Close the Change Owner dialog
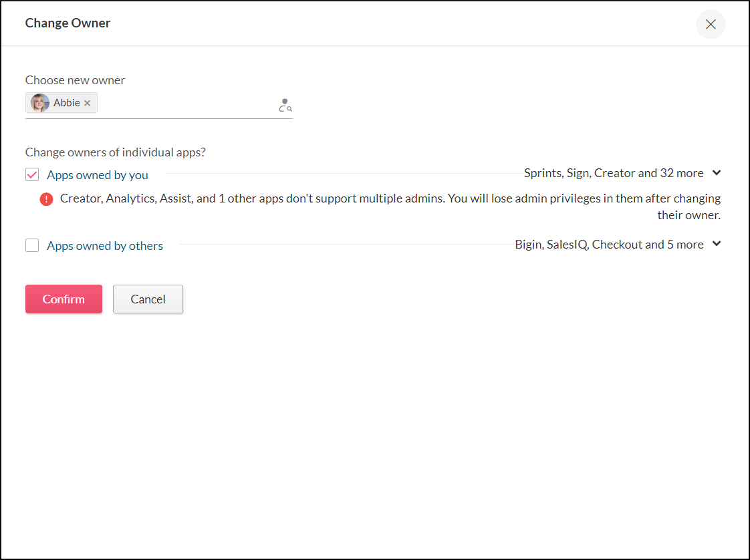 click(711, 24)
